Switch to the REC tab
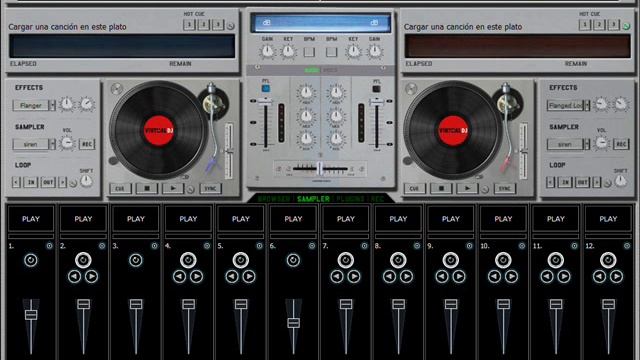Image resolution: width=640 pixels, height=360 pixels. point(378,199)
